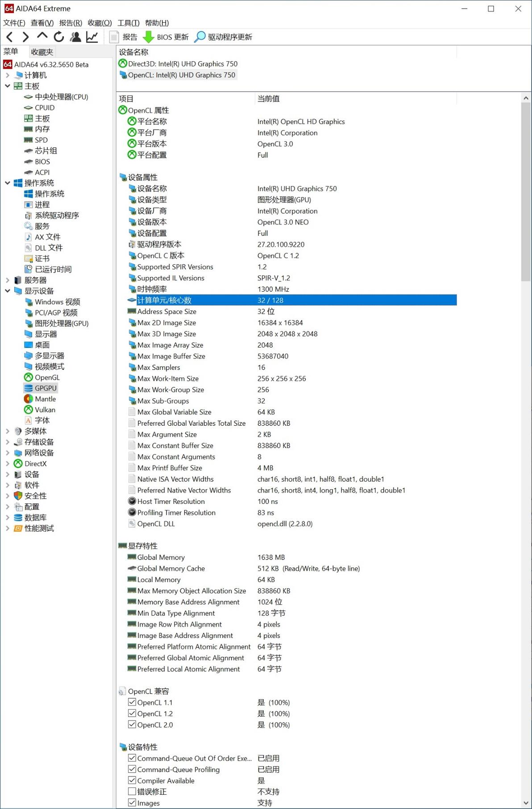Image resolution: width=532 pixels, height=809 pixels.
Task: Click the 报告 report toolbar button
Action: pyautogui.click(x=124, y=37)
